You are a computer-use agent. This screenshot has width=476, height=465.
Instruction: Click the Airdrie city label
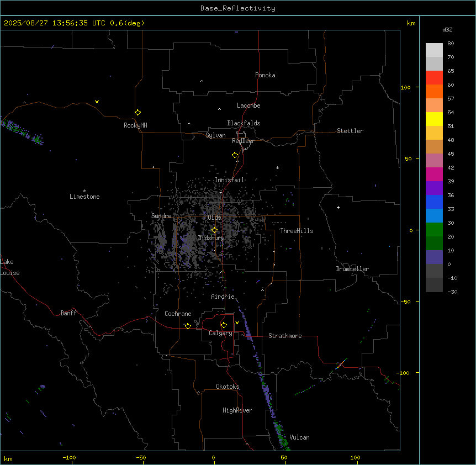223,297
